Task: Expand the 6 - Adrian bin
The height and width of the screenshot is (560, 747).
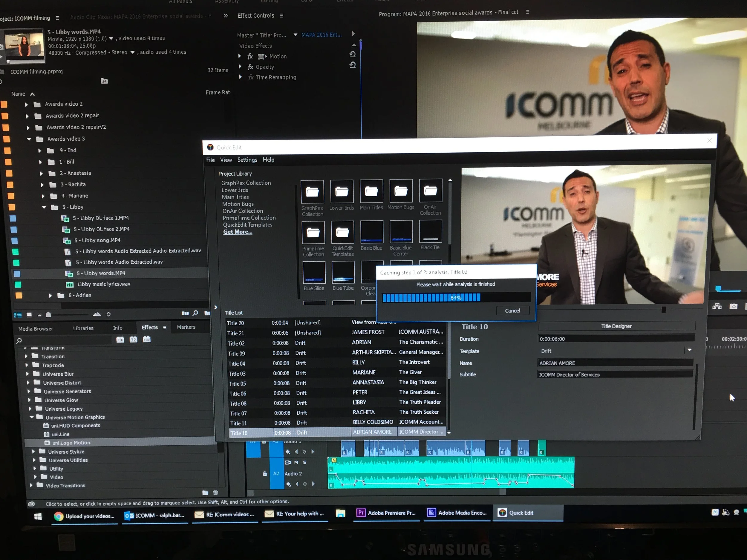Action: click(x=50, y=296)
